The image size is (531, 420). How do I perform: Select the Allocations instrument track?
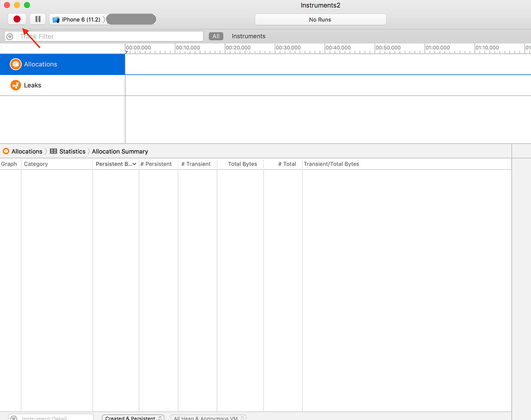62,64
